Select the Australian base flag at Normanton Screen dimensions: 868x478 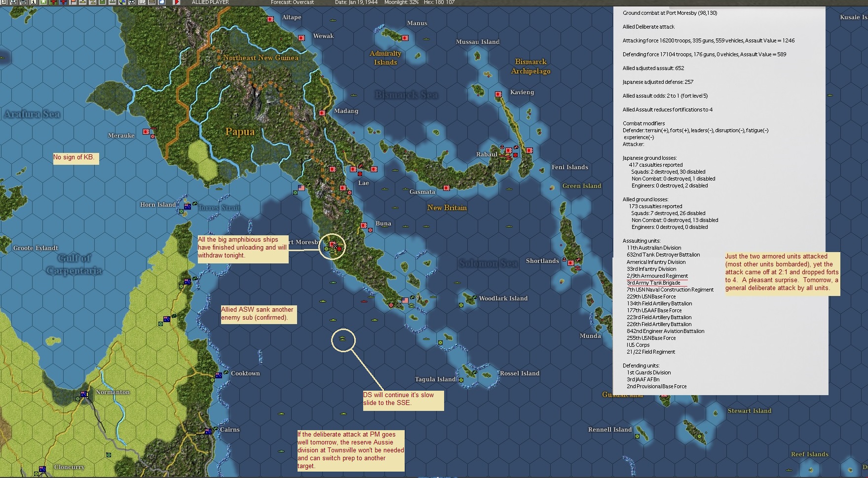point(84,394)
